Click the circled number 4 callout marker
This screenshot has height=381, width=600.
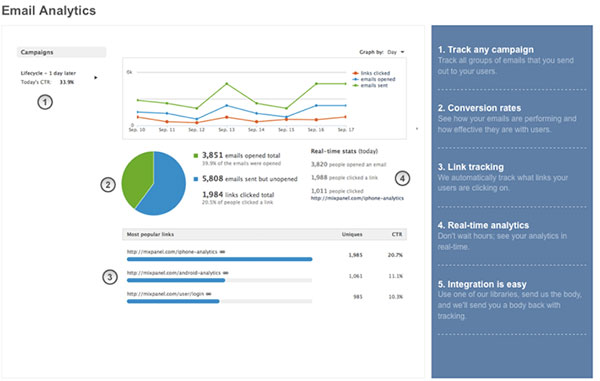click(402, 178)
